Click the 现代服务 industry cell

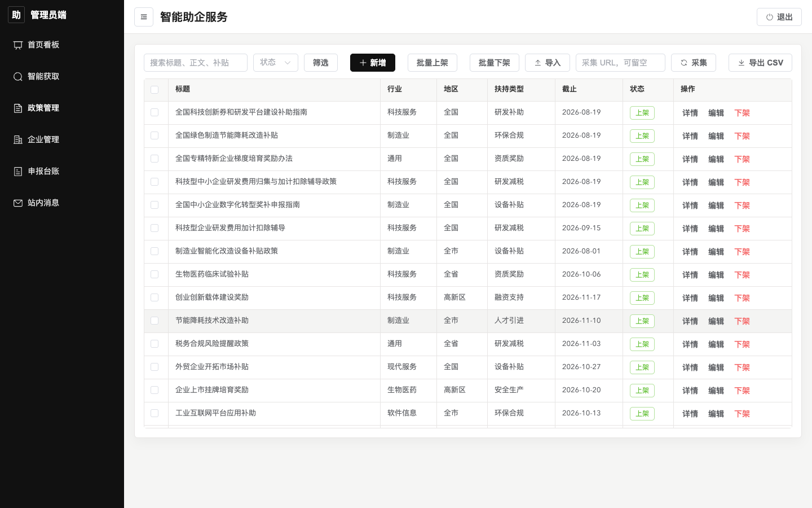pos(402,367)
